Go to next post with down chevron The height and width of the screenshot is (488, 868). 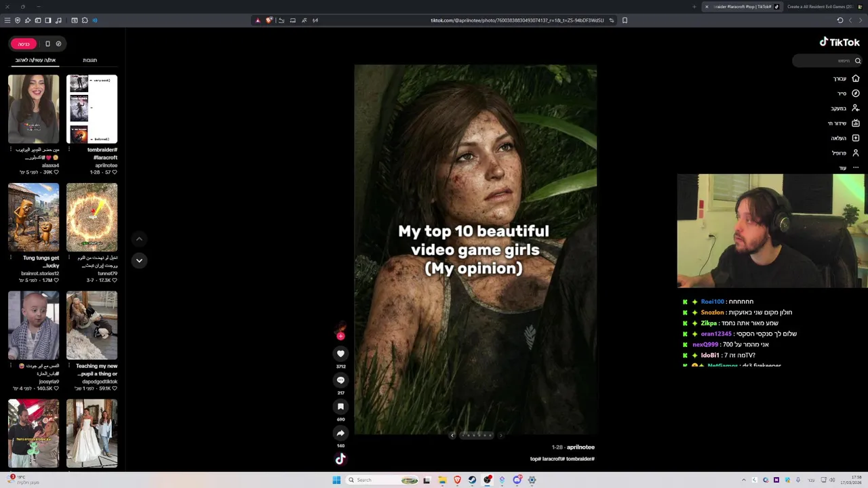(x=139, y=260)
